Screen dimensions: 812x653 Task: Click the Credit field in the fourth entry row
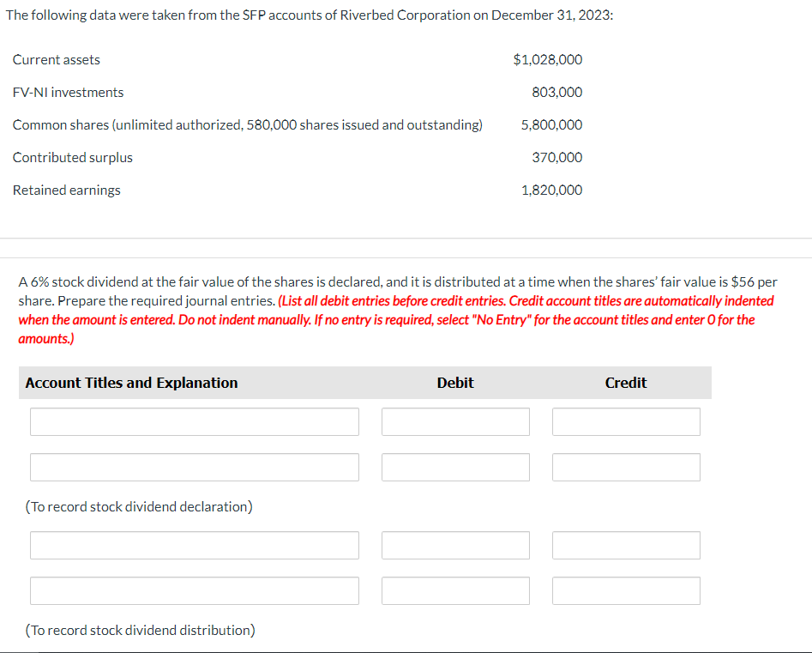point(626,590)
